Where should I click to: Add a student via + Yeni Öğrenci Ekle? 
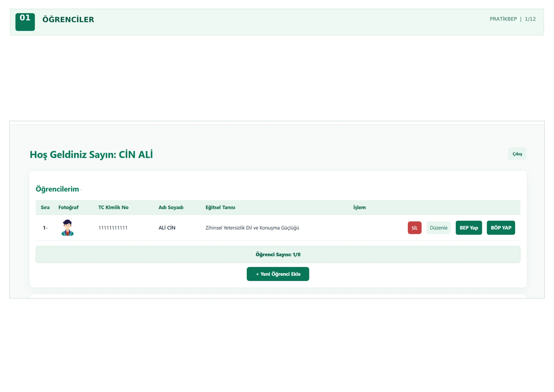click(278, 274)
